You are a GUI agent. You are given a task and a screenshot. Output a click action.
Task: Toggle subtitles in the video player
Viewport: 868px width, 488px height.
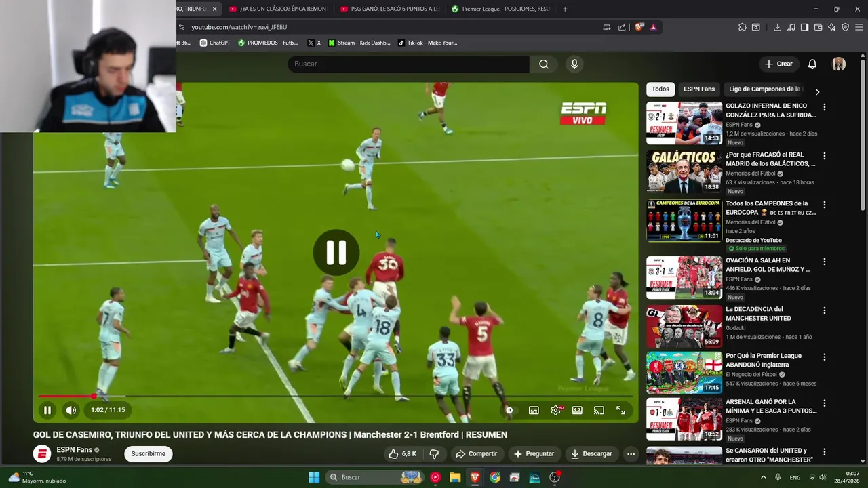click(x=534, y=410)
